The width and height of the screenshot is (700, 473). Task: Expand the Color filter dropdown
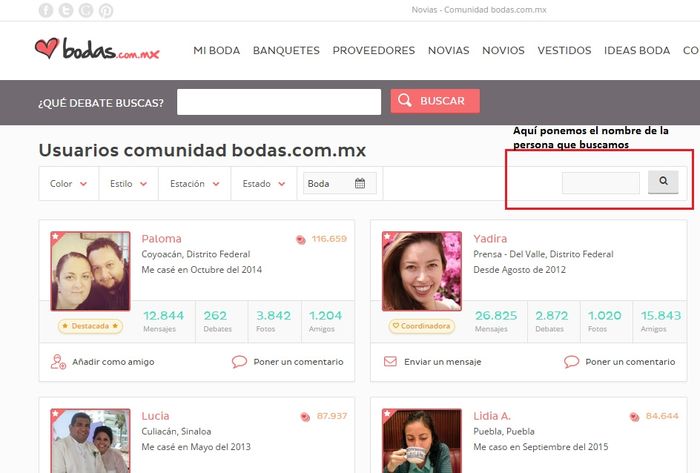69,184
